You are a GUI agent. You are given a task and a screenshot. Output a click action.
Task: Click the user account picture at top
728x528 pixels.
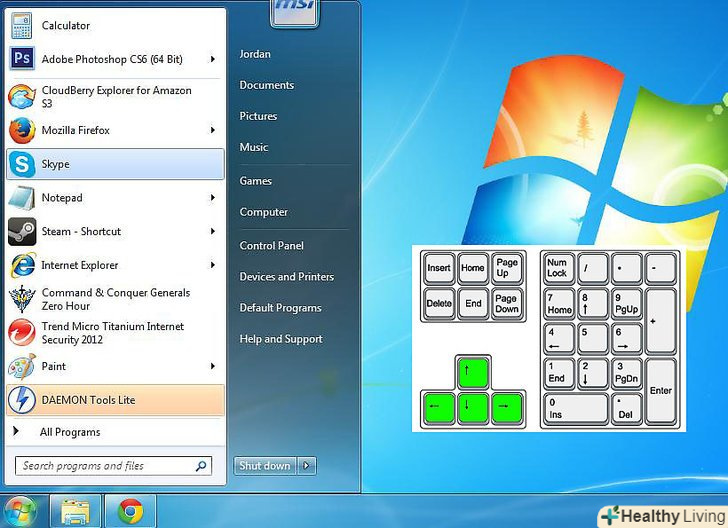click(x=295, y=12)
